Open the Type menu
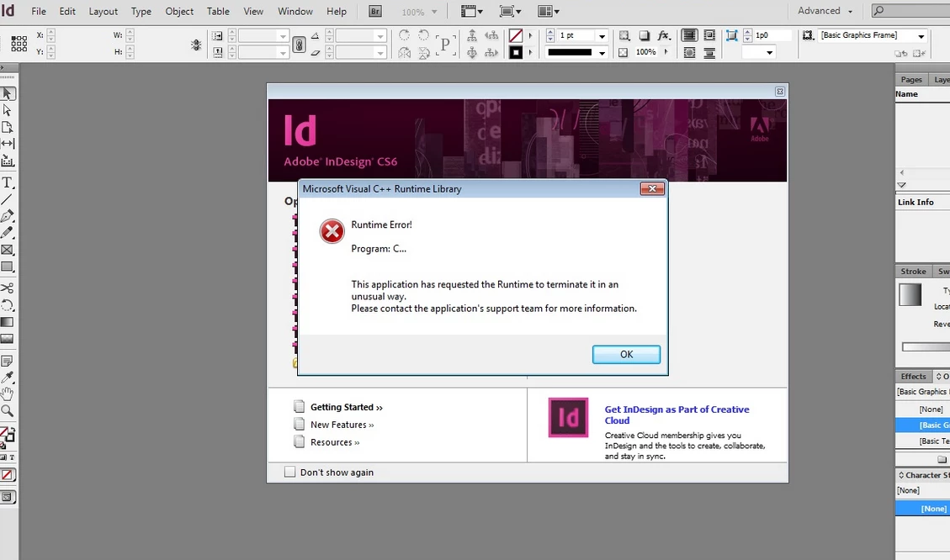 tap(141, 12)
